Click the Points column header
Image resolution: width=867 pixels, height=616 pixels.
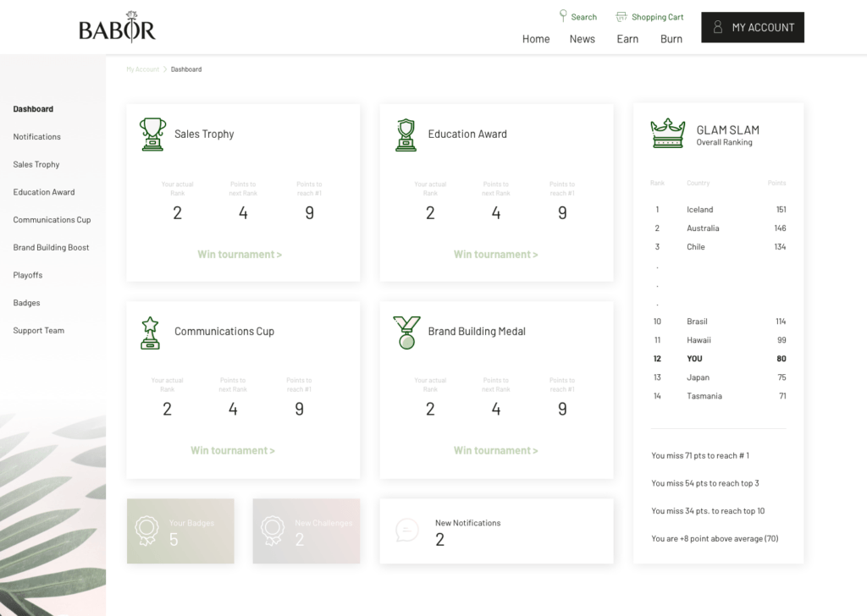coord(776,183)
